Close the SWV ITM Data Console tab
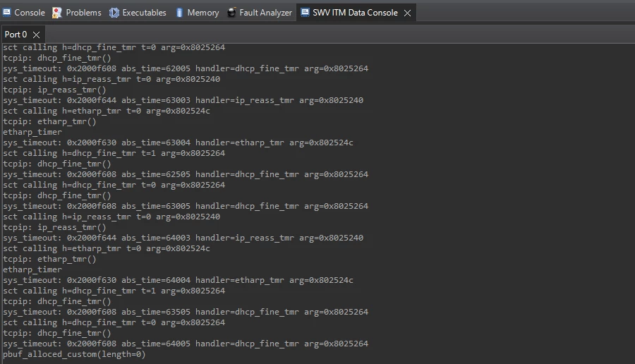This screenshot has height=364, width=635. (x=407, y=13)
